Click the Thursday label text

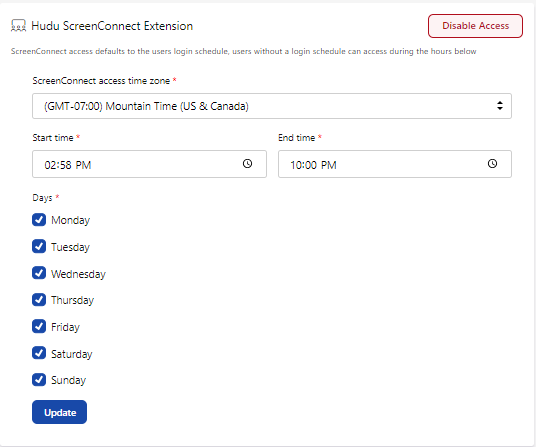click(x=72, y=300)
